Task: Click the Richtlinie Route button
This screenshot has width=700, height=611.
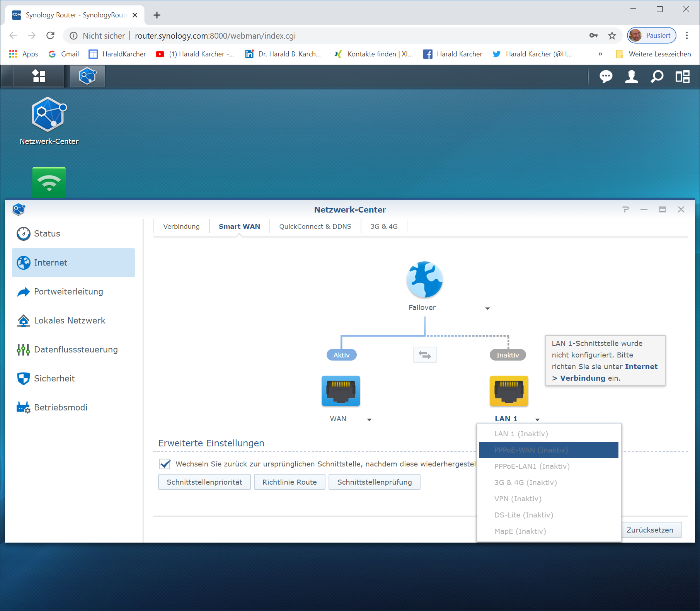Action: (x=290, y=482)
